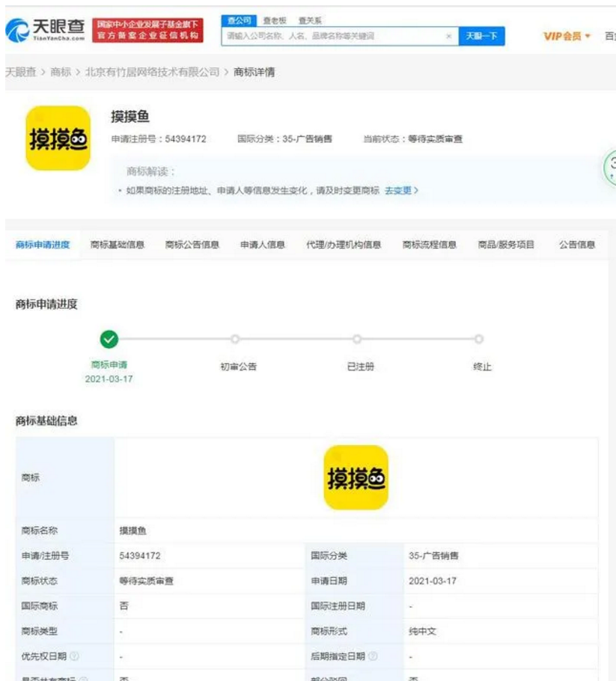Click the 54394172 cell in the info table
Image resolution: width=616 pixels, height=681 pixels.
click(x=140, y=555)
